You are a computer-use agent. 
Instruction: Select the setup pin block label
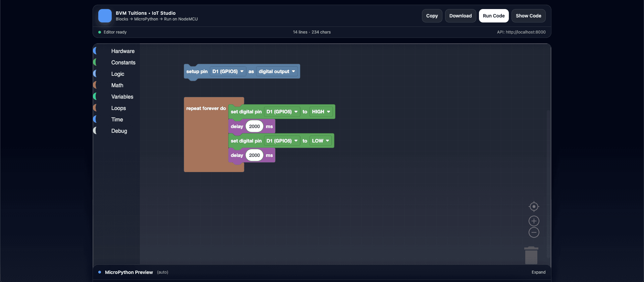[197, 71]
